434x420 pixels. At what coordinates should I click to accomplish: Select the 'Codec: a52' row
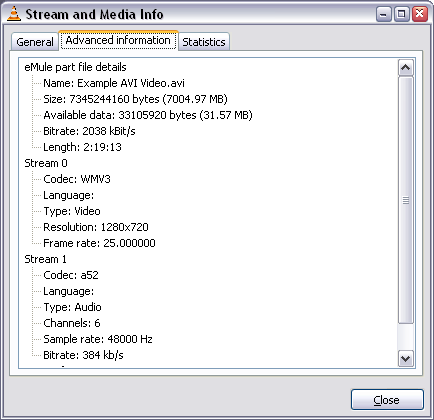pos(71,275)
